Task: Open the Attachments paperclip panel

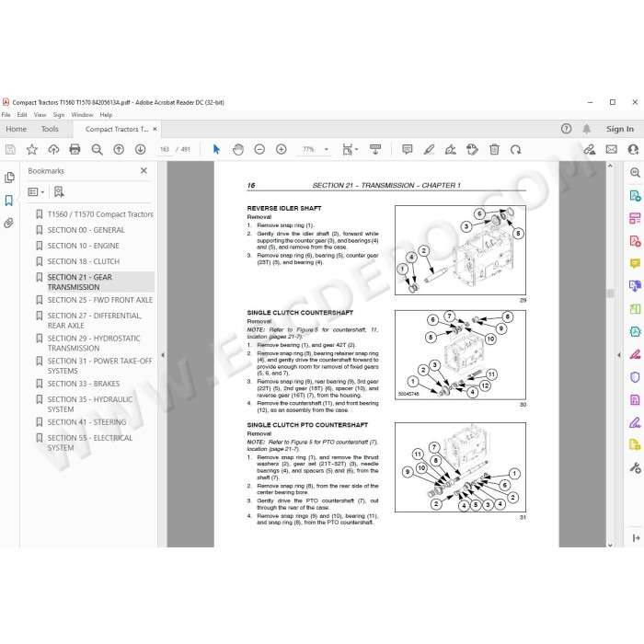Action: tap(8, 223)
